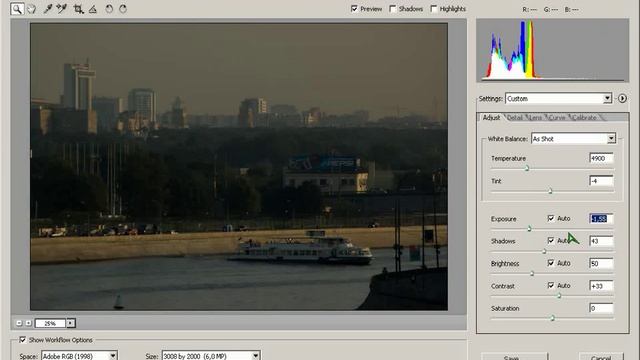Click the Exposure value field
This screenshot has height=360, width=640.
tap(601, 219)
